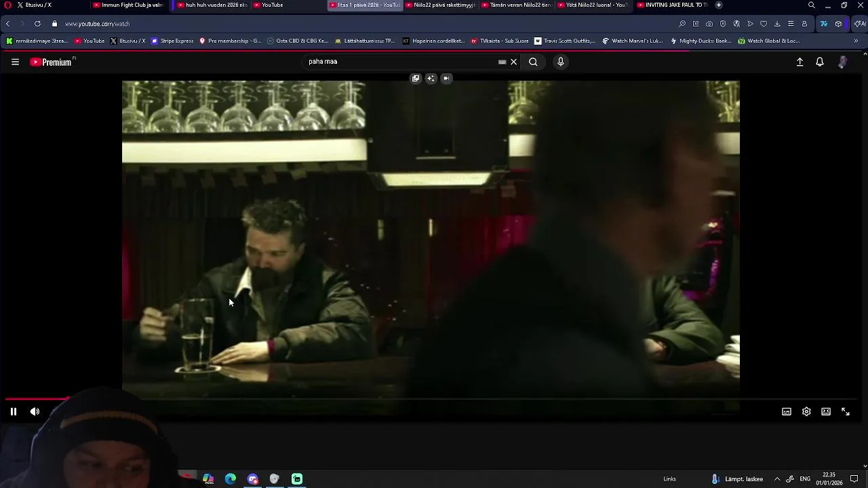Run the search with the magnifier button
The image size is (868, 488).
[534, 62]
